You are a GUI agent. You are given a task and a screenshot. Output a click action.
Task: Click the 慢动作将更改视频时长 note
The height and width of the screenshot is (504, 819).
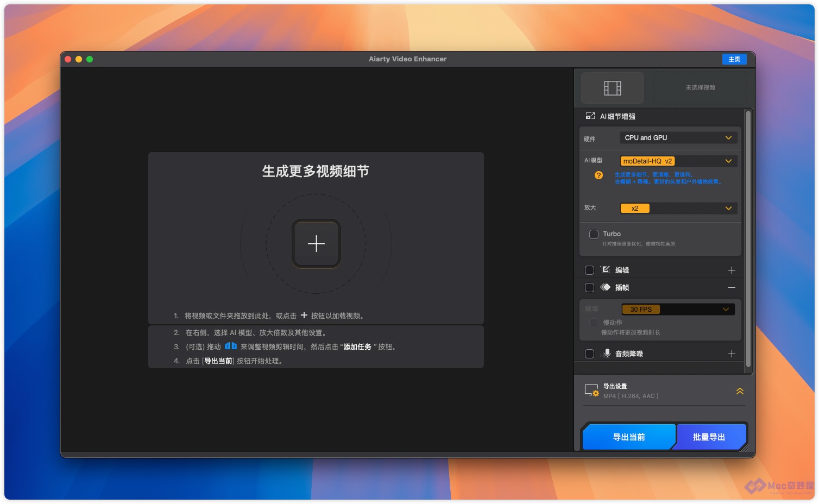(x=631, y=332)
